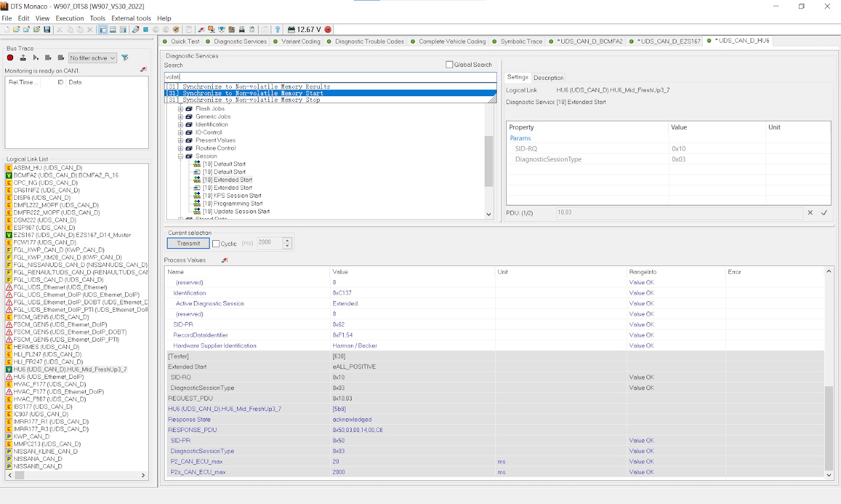The height and width of the screenshot is (504, 841).
Task: Open the External tools menu
Action: 131,18
